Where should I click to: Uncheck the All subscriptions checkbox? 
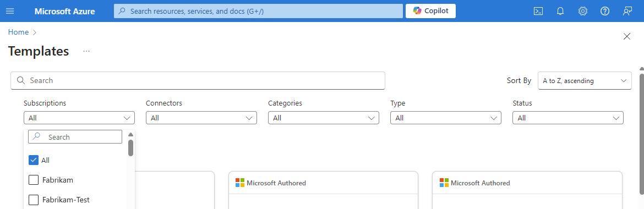[34, 160]
